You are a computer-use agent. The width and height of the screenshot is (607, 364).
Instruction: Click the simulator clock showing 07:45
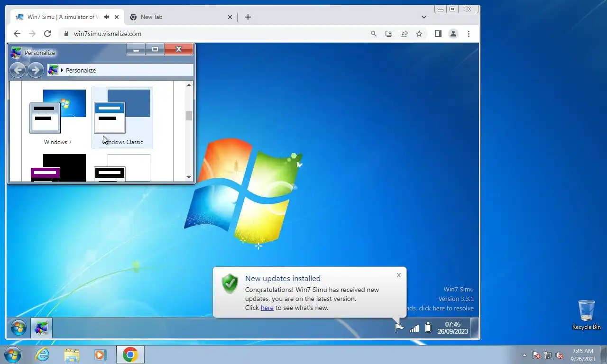(x=452, y=328)
